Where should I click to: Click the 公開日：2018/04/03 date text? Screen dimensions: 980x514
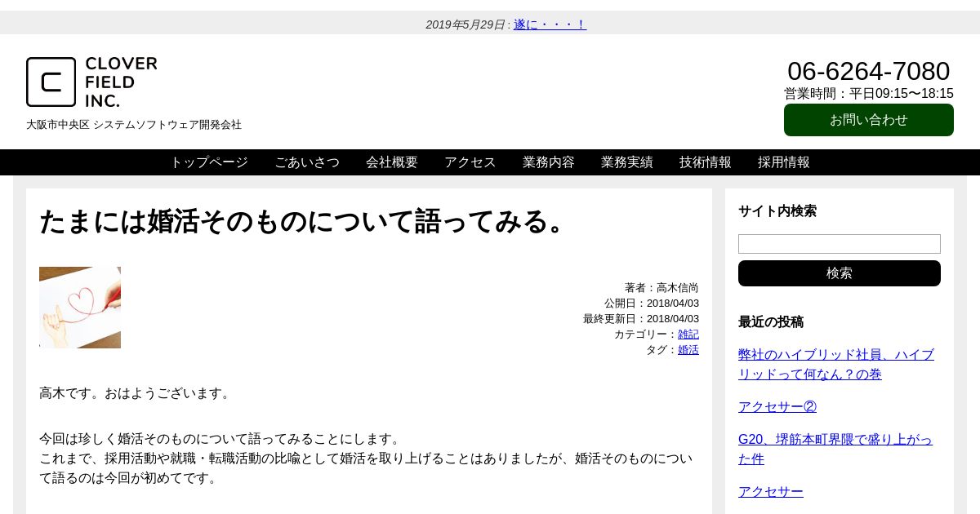652,304
